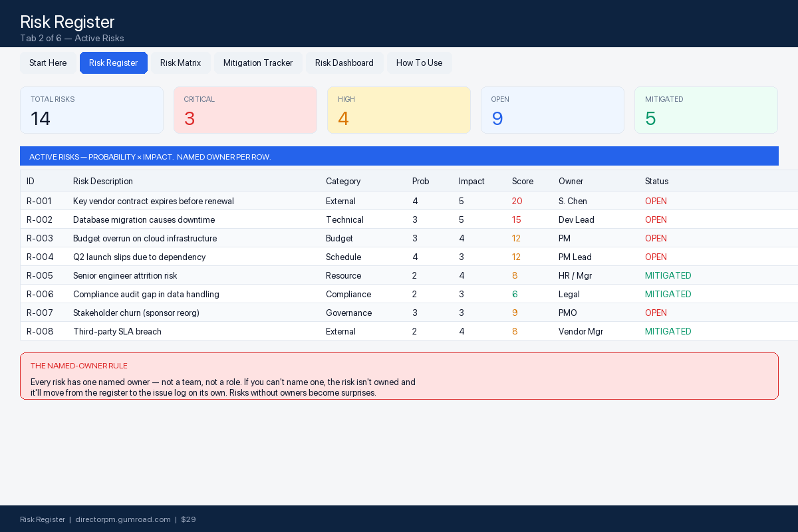Click owner 'Dev Lead'
This screenshot has width=798, height=532.
pos(577,219)
